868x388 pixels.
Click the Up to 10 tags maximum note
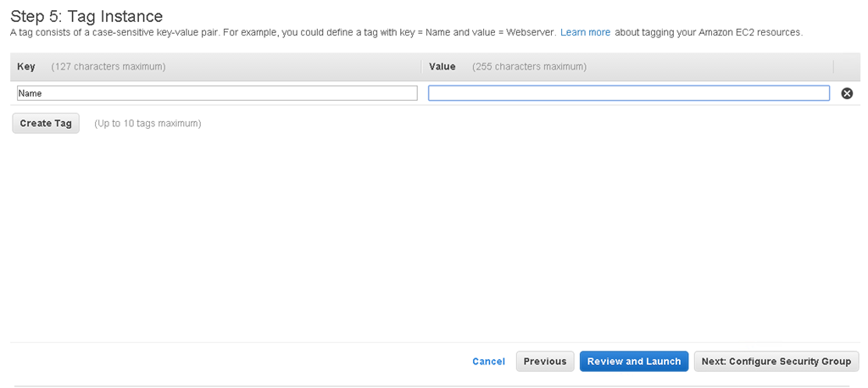pos(147,124)
